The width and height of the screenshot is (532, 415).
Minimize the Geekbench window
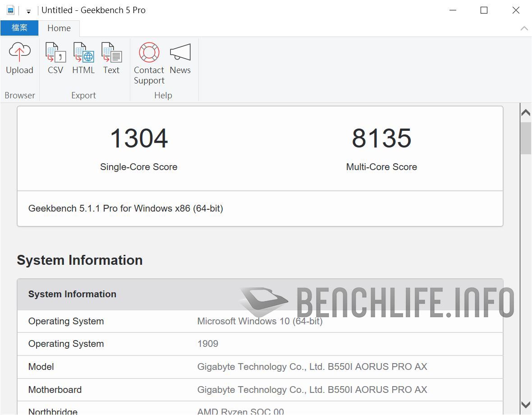[x=452, y=10]
